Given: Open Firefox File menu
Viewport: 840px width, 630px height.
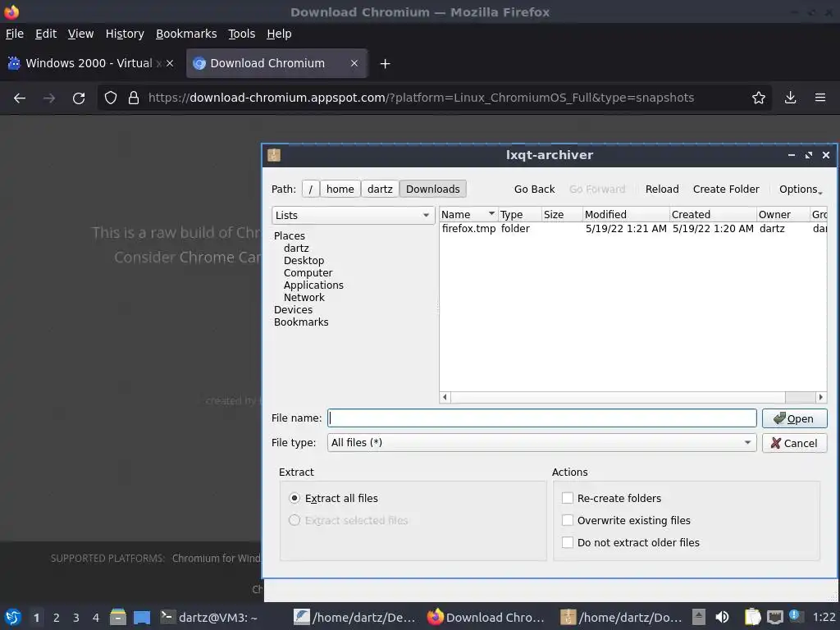Looking at the screenshot, I should coord(15,34).
